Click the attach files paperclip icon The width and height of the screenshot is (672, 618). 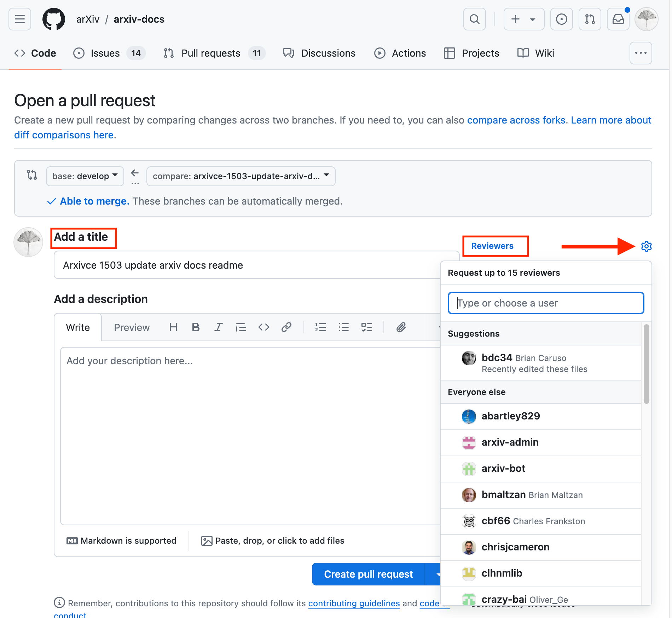[x=401, y=327]
